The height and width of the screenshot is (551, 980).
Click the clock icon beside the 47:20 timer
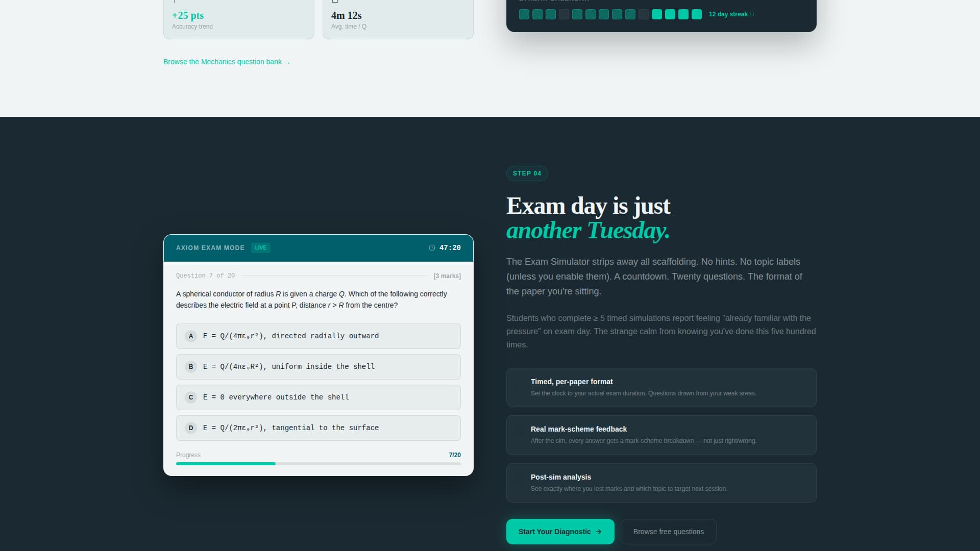click(x=432, y=248)
